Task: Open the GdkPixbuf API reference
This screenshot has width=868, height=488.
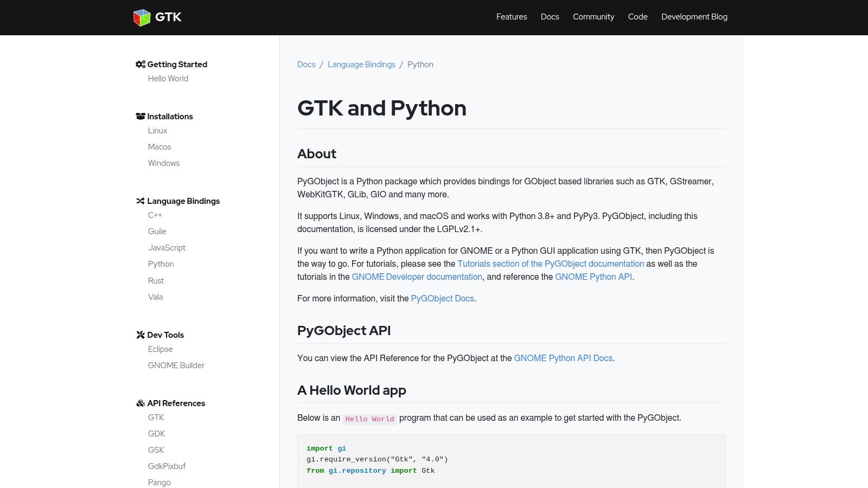Action: (x=167, y=466)
